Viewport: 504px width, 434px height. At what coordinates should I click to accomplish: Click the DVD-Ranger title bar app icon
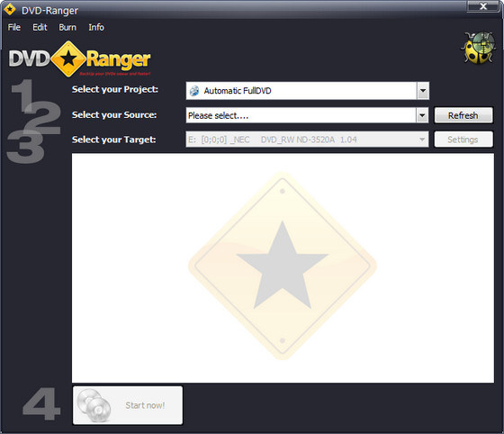(x=10, y=9)
